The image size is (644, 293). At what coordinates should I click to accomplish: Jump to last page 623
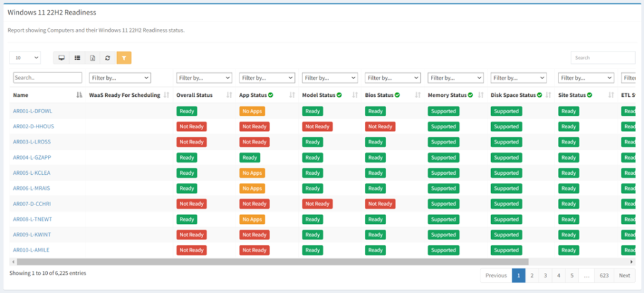[604, 275]
